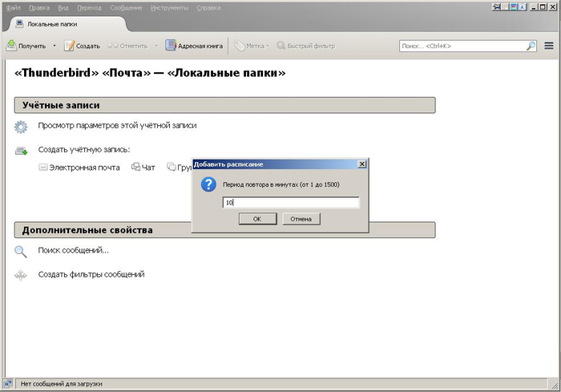Click the Получить mail toolbar button
This screenshot has height=392, width=561.
pos(26,46)
